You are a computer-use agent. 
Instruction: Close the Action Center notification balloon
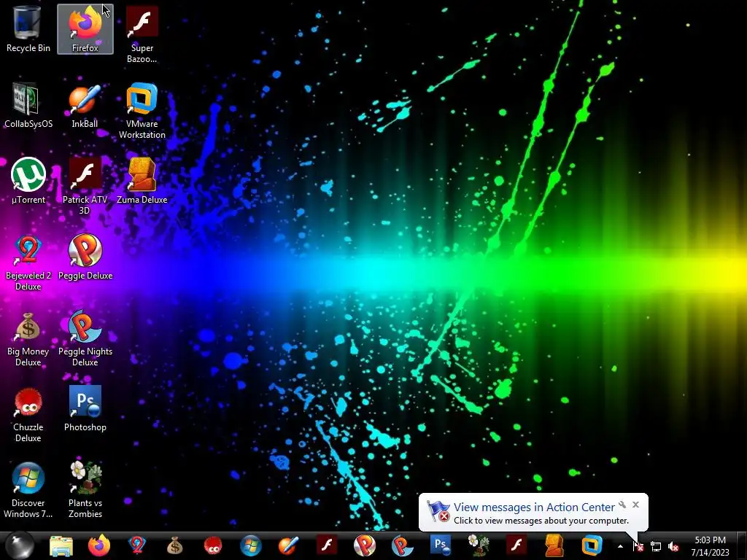pos(636,505)
